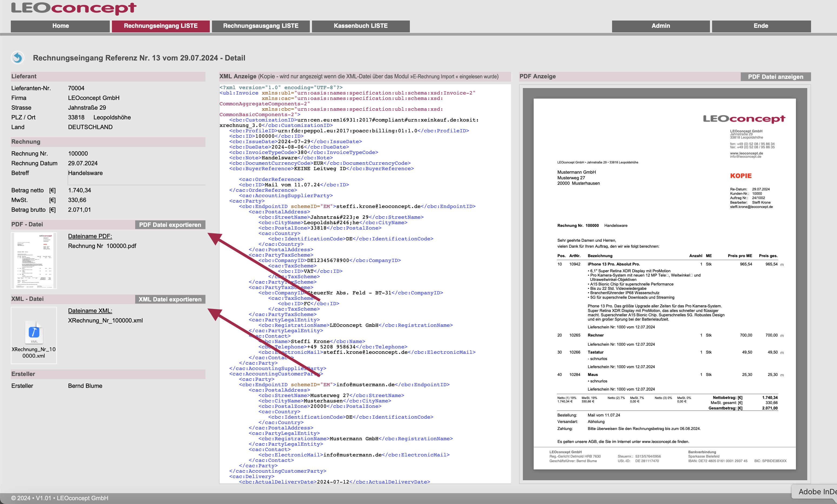Click Rechnung Nr. value 100000
The height and width of the screenshot is (504, 837).
78,153
